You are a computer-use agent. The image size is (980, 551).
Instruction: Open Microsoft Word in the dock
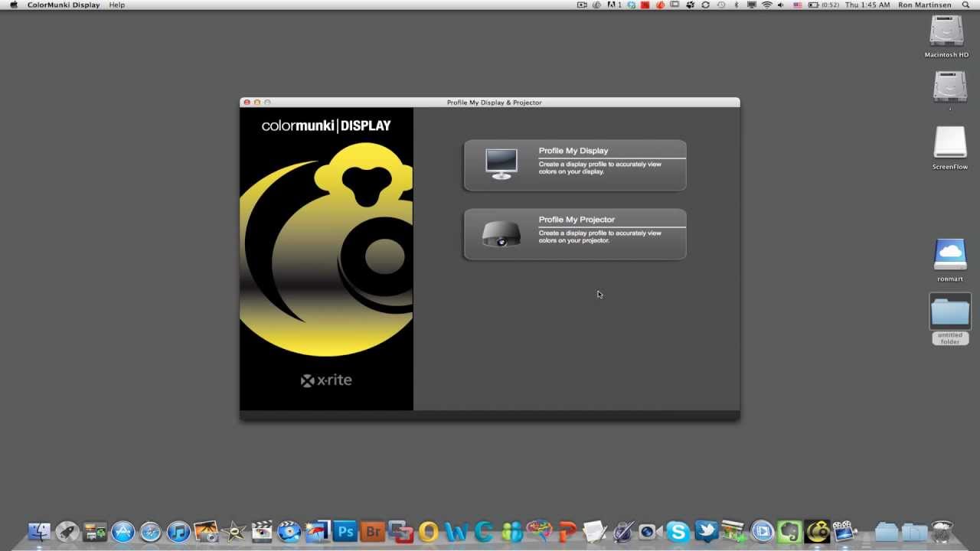[x=456, y=531]
